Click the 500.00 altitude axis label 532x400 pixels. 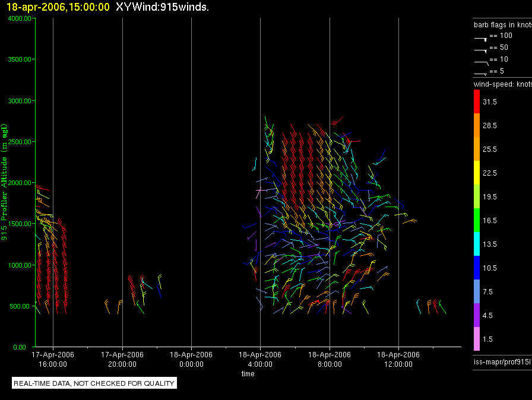(20, 306)
